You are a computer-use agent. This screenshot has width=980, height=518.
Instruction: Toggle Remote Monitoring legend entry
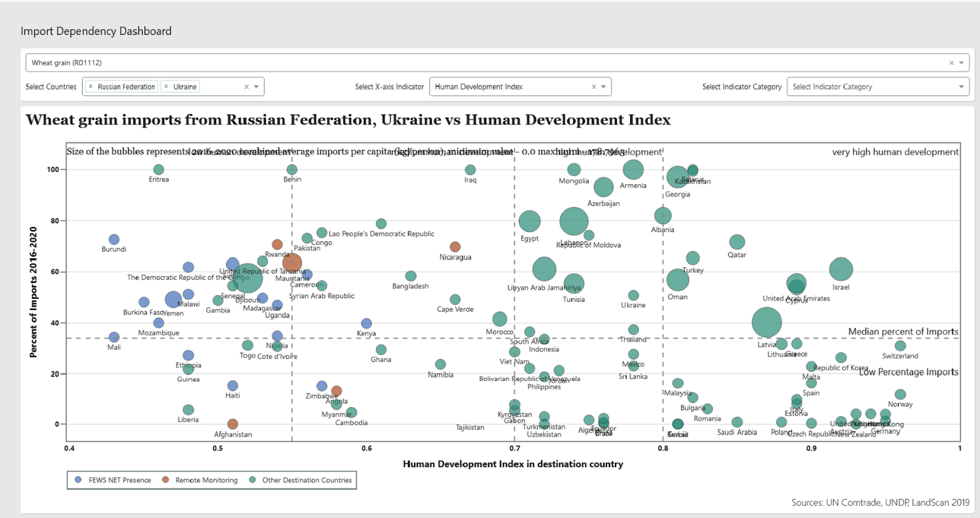pyautogui.click(x=200, y=480)
